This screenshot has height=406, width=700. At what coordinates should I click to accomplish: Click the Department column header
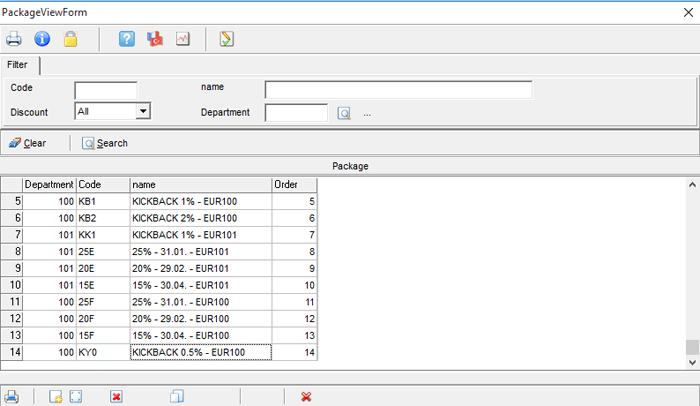click(49, 184)
